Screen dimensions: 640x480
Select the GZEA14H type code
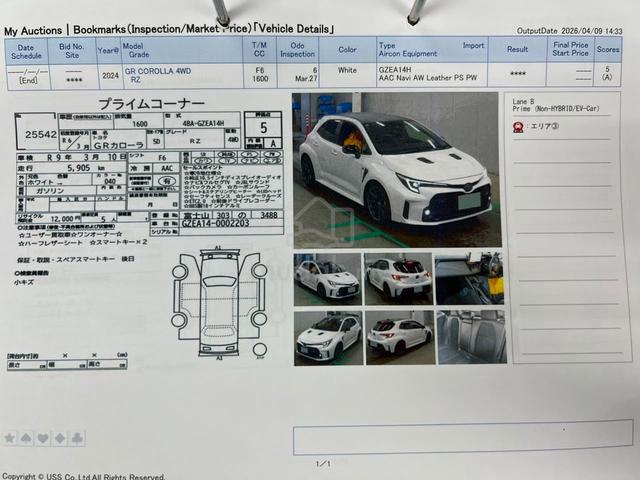tap(395, 70)
